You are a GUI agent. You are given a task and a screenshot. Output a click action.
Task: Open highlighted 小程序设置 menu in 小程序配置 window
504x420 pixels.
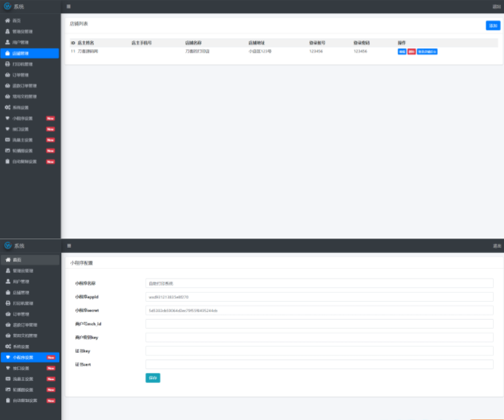[30, 357]
